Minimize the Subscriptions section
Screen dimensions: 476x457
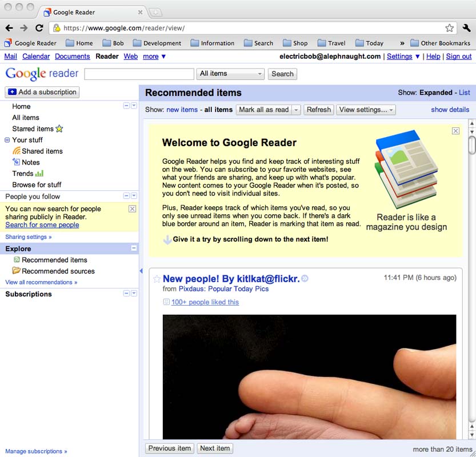(127, 294)
